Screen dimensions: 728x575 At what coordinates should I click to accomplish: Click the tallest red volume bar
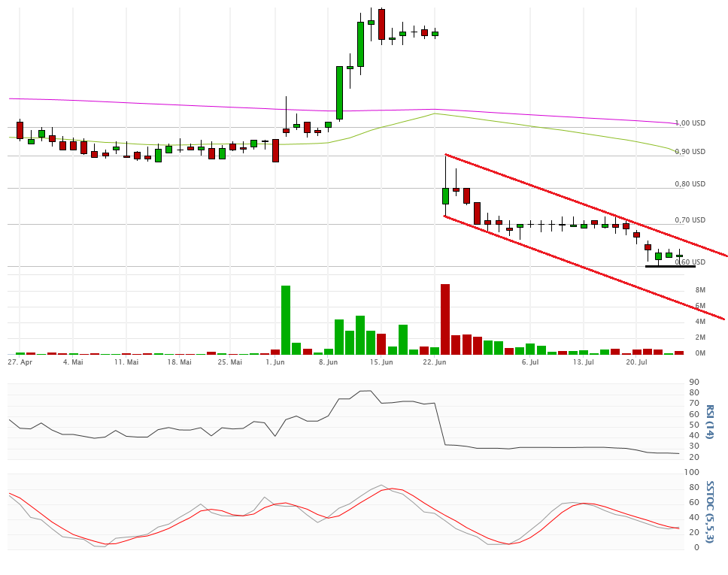point(444,319)
